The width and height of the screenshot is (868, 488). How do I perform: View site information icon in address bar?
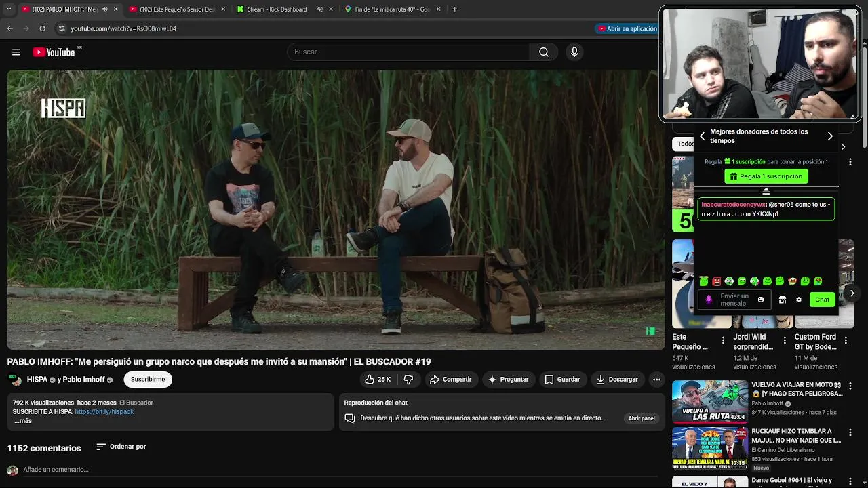tap(62, 28)
